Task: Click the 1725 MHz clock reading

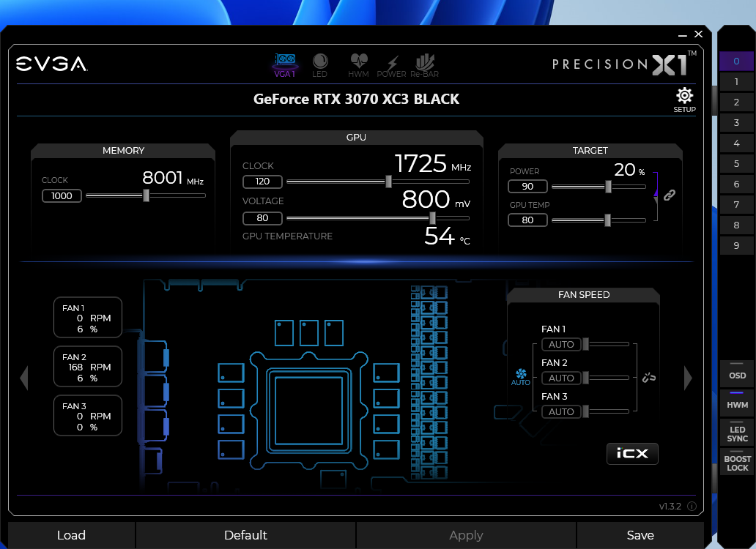Action: coord(432,164)
